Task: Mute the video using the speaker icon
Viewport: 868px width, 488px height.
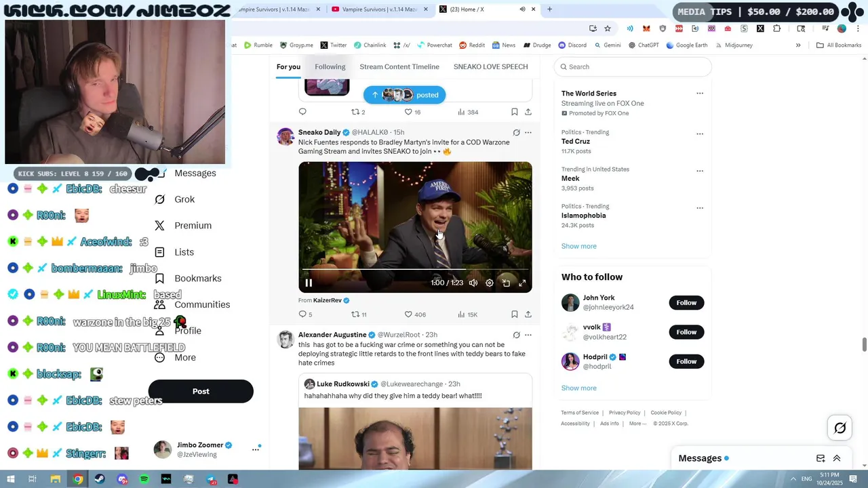Action: point(473,283)
